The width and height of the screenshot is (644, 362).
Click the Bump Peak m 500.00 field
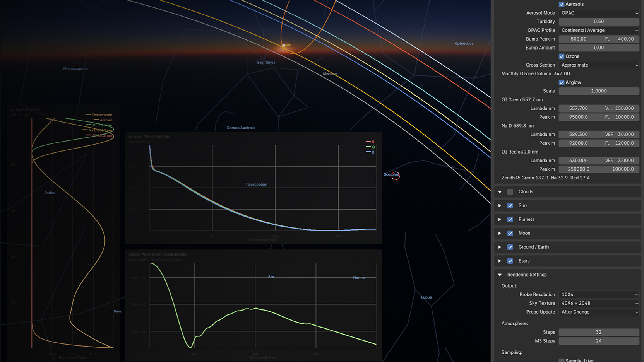(579, 39)
